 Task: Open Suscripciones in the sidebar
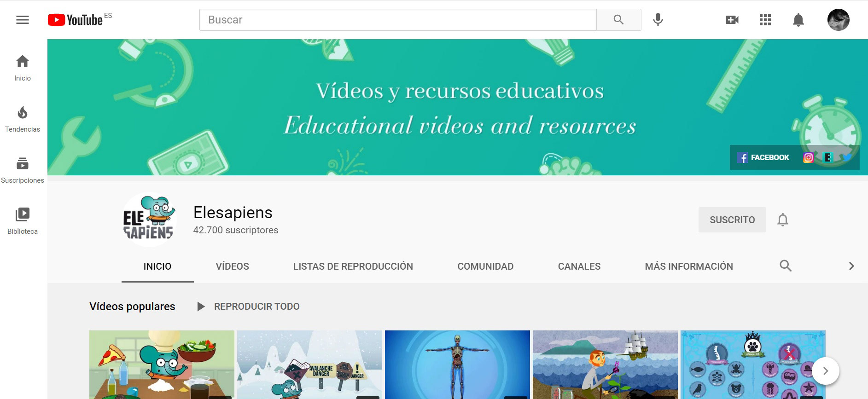coord(23,170)
